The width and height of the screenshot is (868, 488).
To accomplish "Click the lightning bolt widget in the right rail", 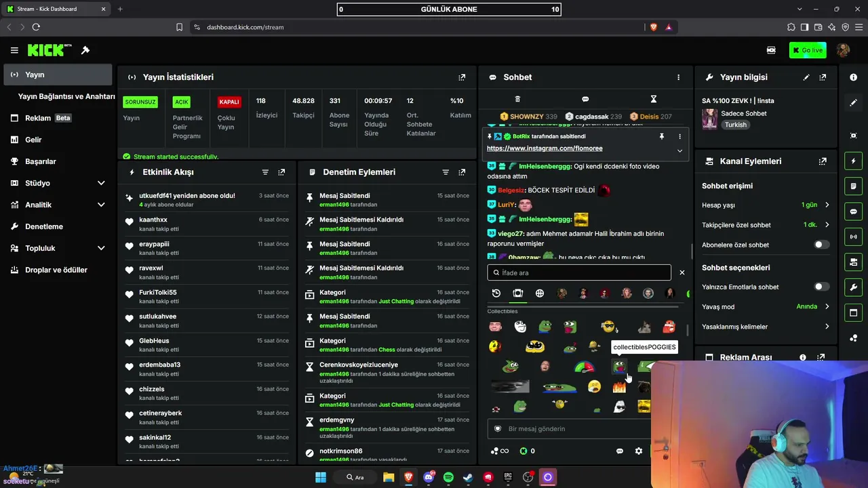I will pyautogui.click(x=853, y=161).
